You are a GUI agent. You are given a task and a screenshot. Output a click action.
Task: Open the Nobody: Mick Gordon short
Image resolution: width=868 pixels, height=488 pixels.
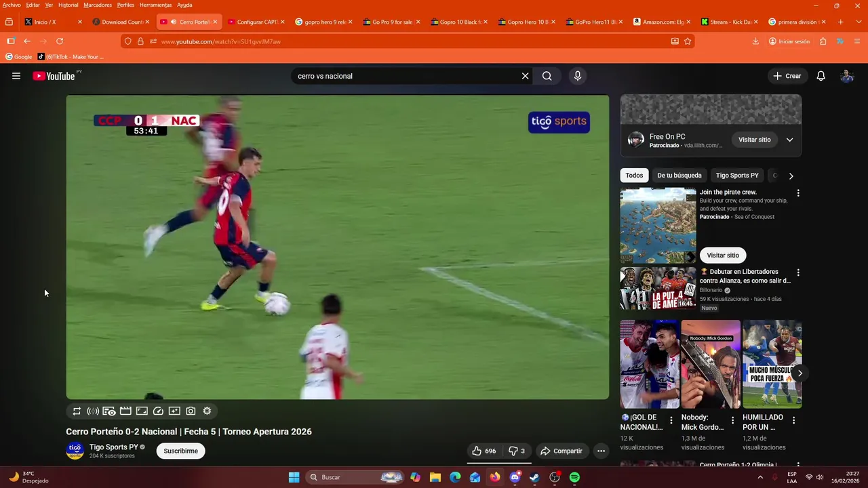(711, 365)
